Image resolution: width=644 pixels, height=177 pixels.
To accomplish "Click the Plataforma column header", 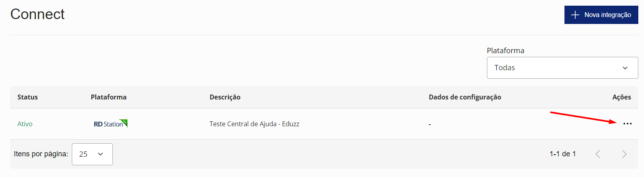I will [x=109, y=97].
